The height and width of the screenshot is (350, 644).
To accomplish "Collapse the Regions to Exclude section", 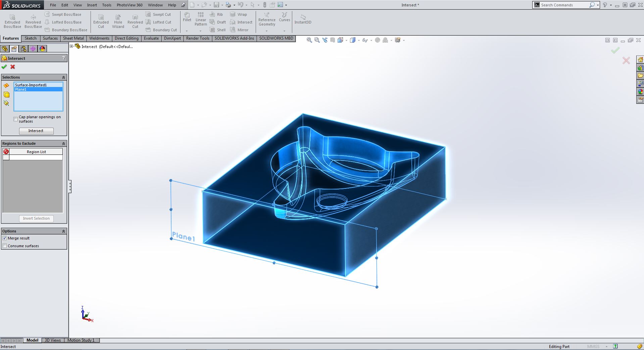I will [x=63, y=143].
